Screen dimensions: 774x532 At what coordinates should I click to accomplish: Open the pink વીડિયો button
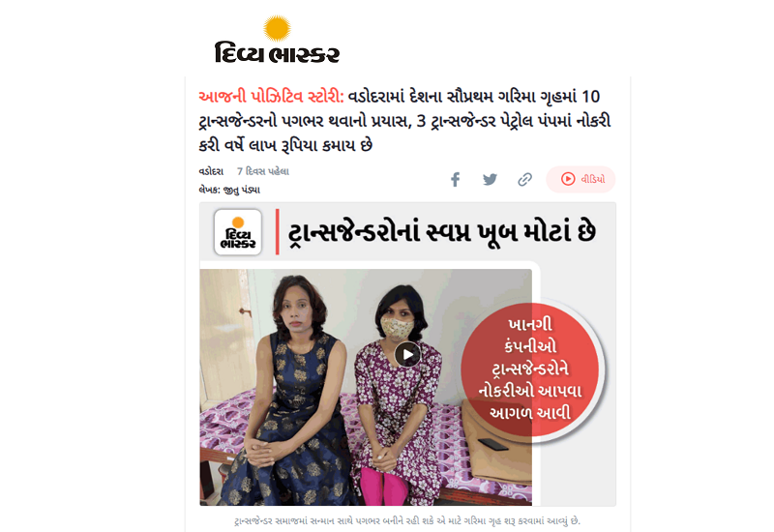coord(581,179)
